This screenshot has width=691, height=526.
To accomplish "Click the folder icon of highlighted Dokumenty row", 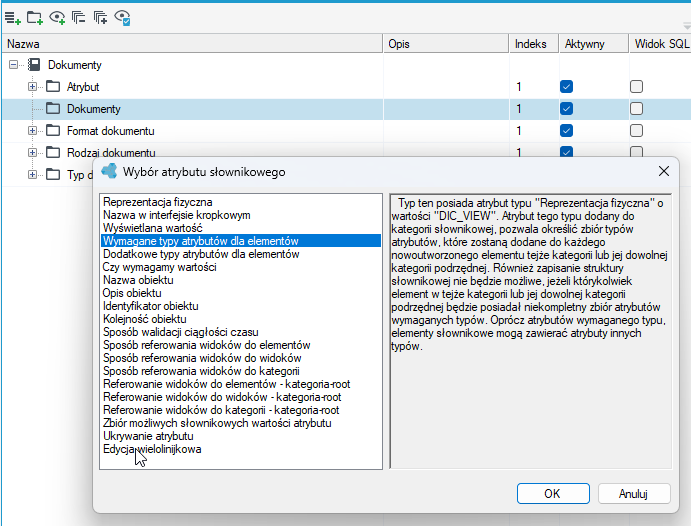I will pyautogui.click(x=53, y=108).
